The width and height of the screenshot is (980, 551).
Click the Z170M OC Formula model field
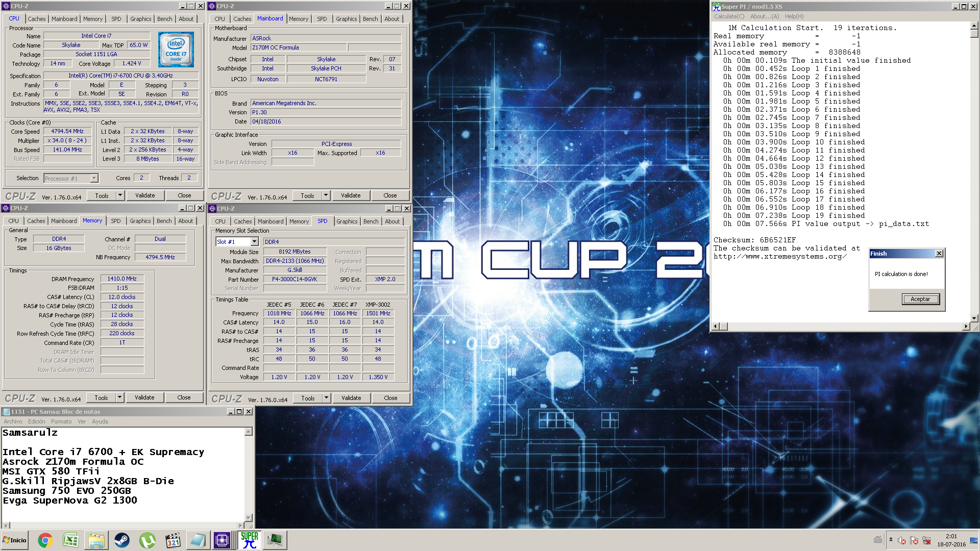(x=299, y=47)
